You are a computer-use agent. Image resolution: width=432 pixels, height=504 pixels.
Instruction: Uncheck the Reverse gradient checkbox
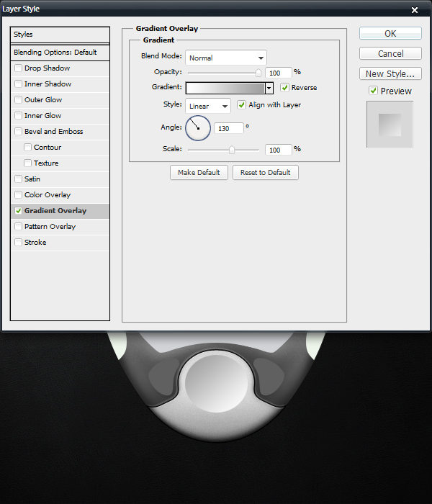(x=284, y=87)
